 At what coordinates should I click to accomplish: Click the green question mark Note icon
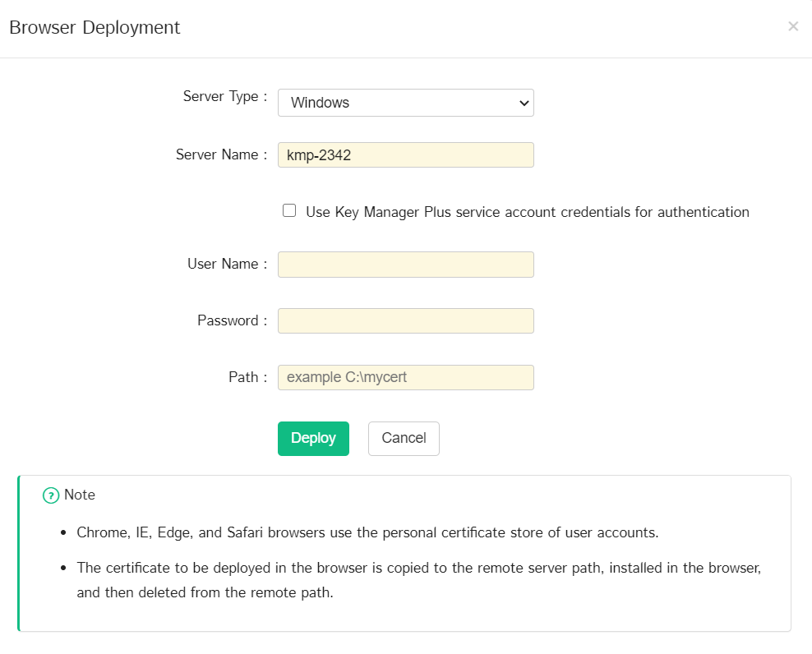point(51,495)
